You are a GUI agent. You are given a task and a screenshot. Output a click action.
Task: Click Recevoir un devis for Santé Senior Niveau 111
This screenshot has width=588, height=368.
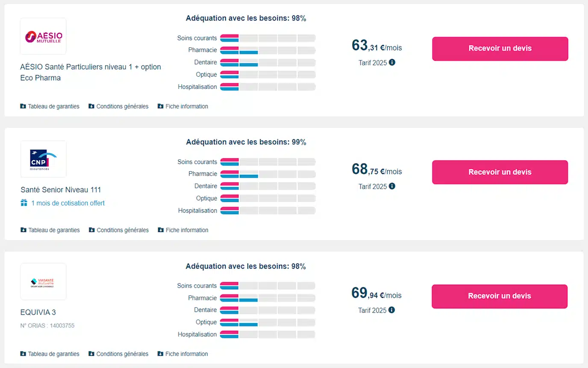(500, 172)
